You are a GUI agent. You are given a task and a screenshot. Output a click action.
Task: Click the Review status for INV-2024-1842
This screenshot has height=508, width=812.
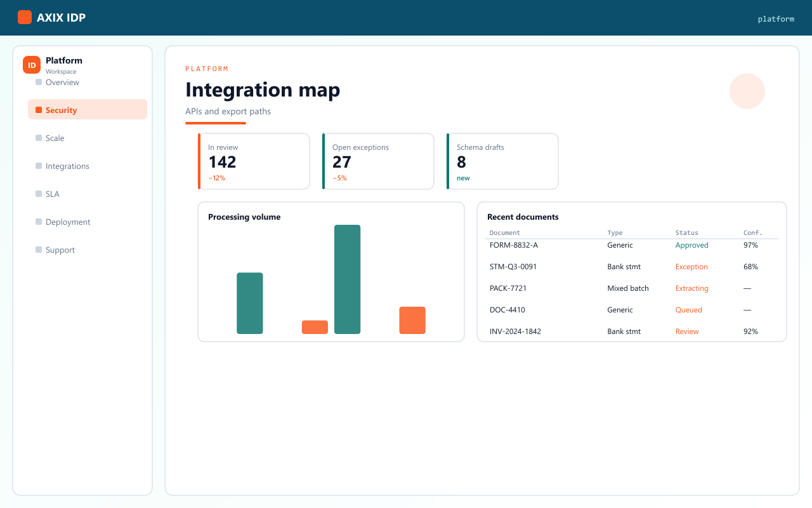[x=687, y=331]
